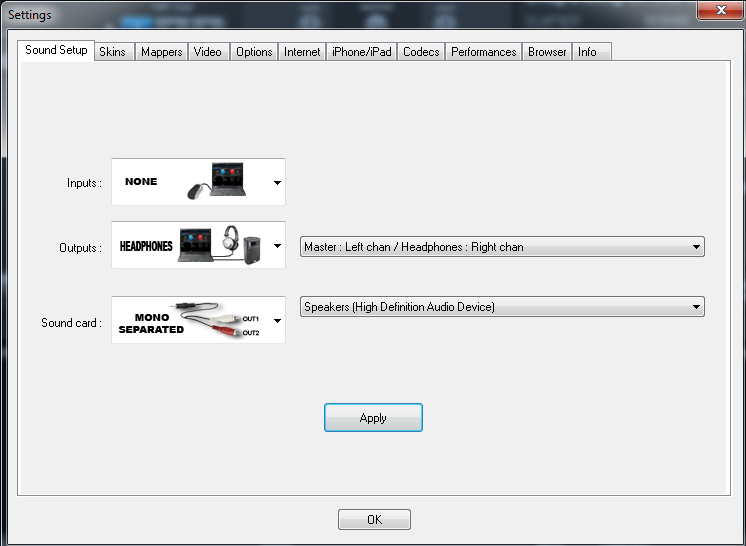Open the Internet tab
The height and width of the screenshot is (546, 746).
tap(302, 52)
